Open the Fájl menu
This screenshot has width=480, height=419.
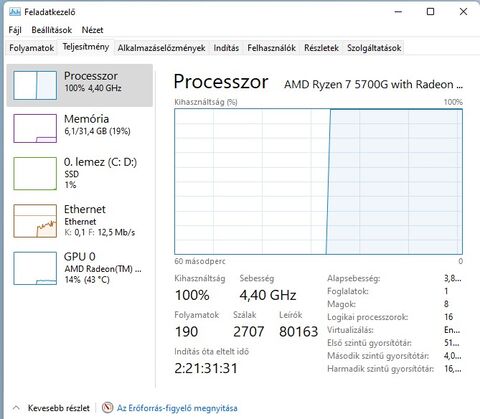tap(15, 30)
